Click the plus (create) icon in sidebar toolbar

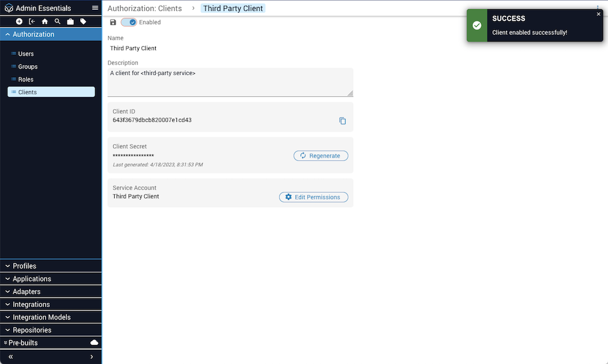pyautogui.click(x=19, y=21)
